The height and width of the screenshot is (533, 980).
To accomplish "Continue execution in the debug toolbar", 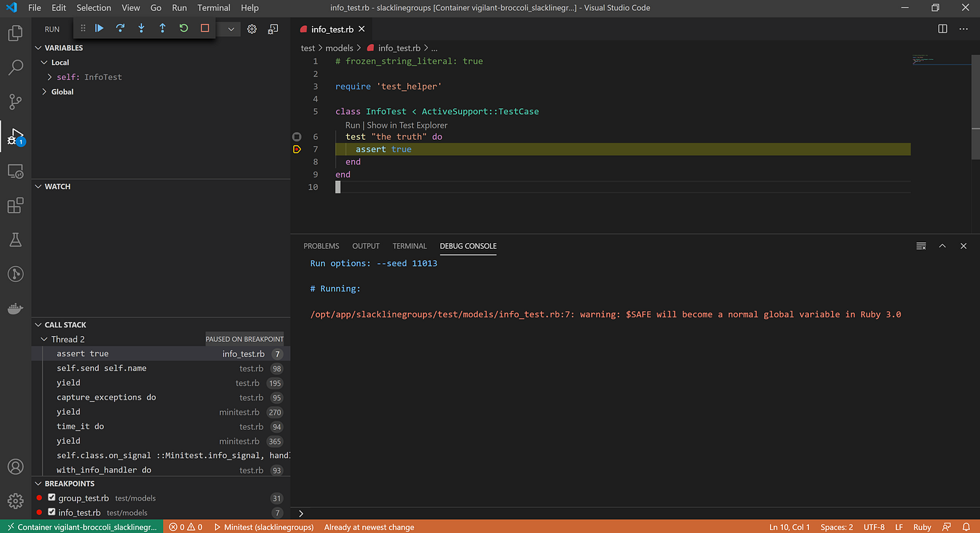I will click(x=99, y=29).
